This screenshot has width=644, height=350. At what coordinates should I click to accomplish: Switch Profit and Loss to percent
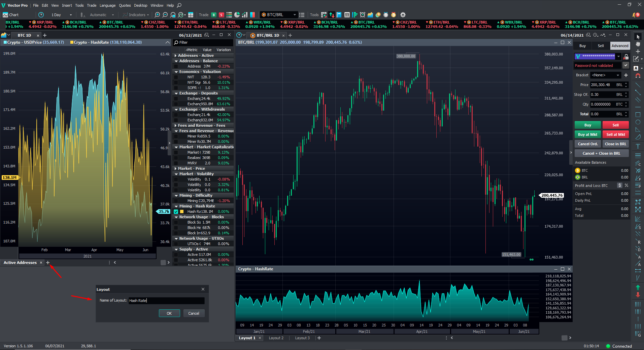pyautogui.click(x=626, y=186)
